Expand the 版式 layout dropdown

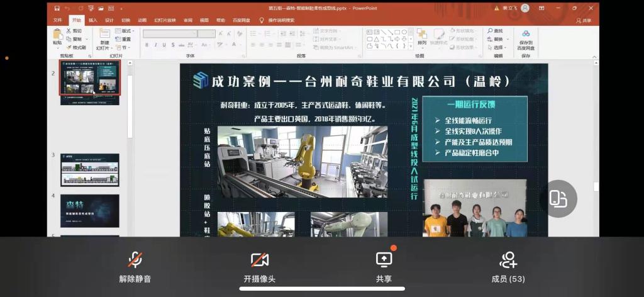125,31
